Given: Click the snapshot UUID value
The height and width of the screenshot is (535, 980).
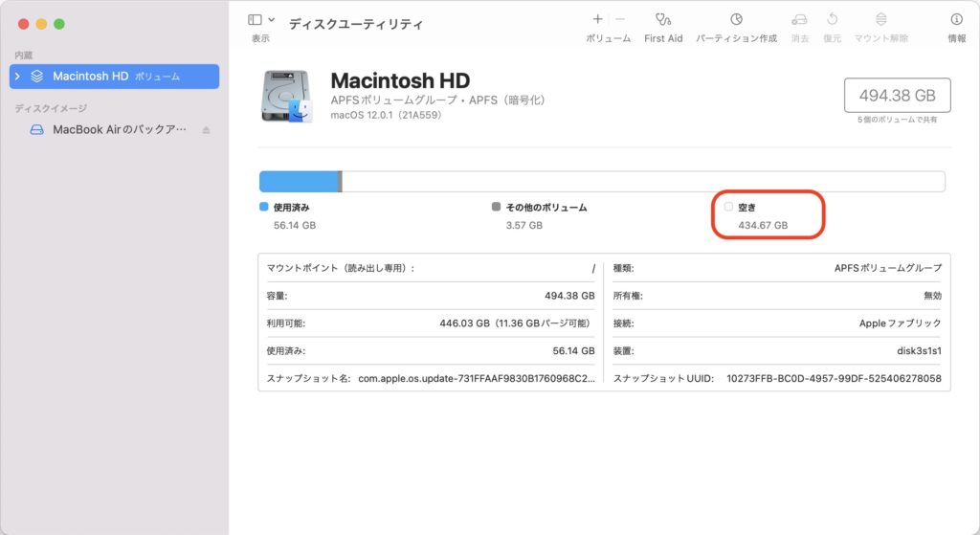Looking at the screenshot, I should pyautogui.click(x=834, y=378).
